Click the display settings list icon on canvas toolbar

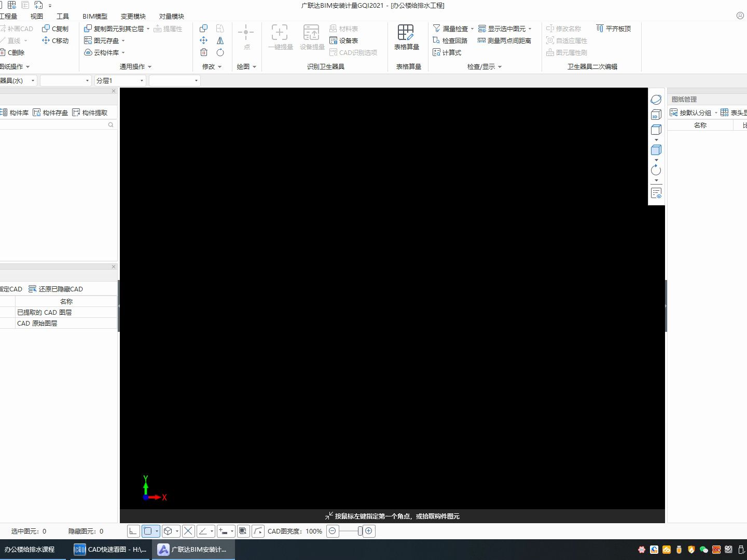click(656, 193)
